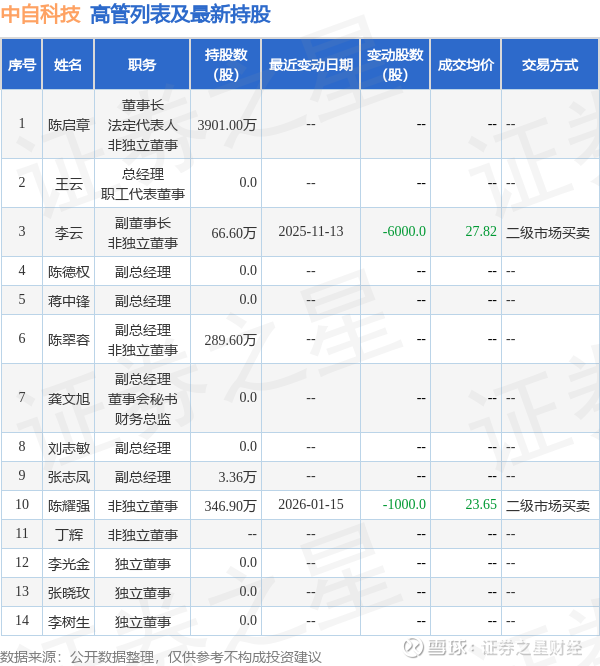Select 陈耀强 name in row 10
The height and width of the screenshot is (666, 600).
click(69, 505)
